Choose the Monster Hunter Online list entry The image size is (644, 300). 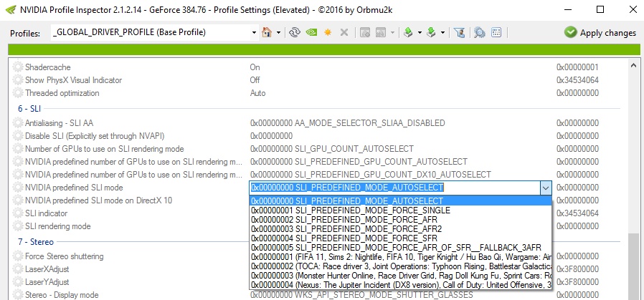(x=401, y=276)
